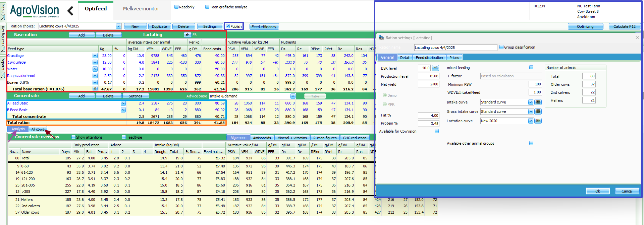Select the All cows tab

[38, 129]
